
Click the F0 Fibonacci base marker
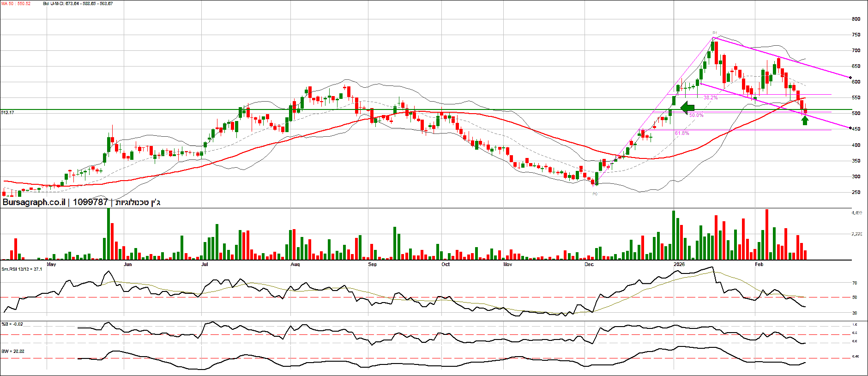(x=595, y=194)
